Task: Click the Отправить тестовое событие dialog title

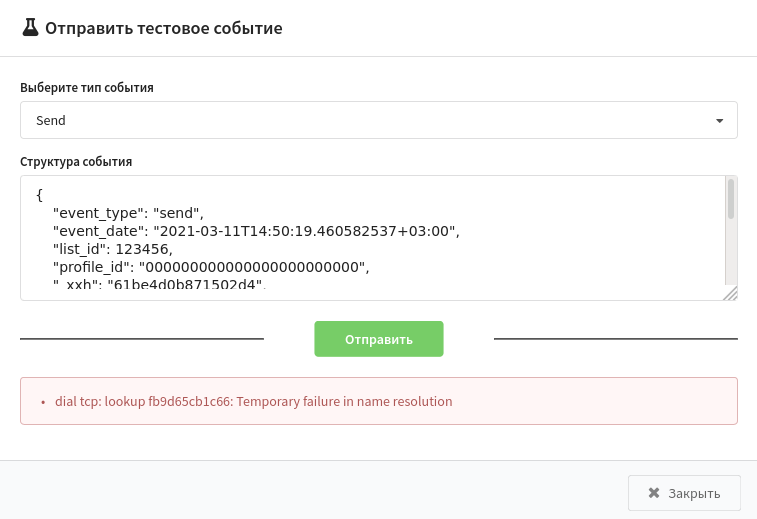Action: coord(164,28)
